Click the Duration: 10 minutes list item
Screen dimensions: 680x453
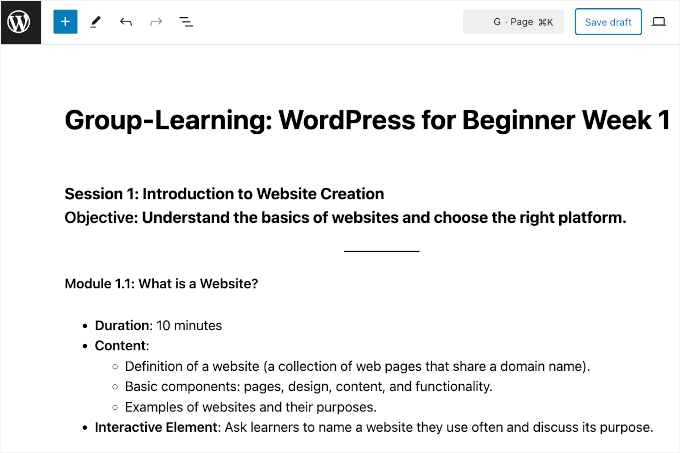[158, 326]
